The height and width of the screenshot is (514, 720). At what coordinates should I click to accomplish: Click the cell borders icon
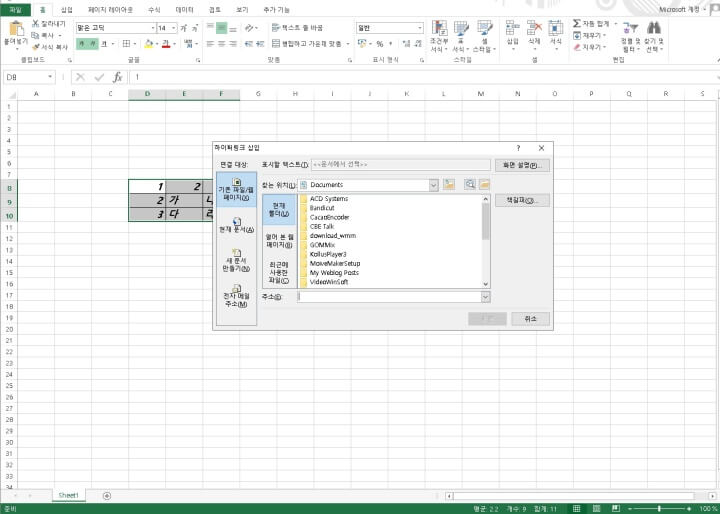coord(127,44)
